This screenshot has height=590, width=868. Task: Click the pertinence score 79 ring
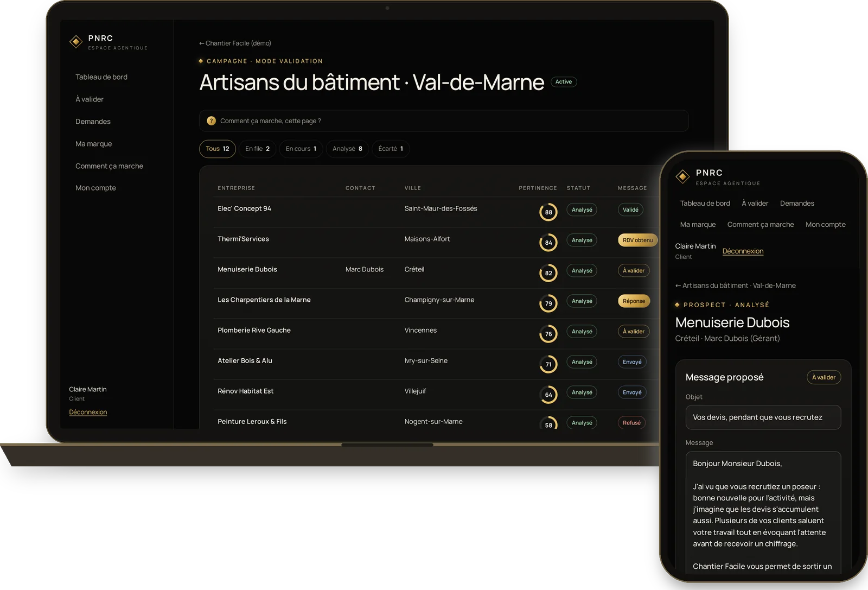[548, 303]
